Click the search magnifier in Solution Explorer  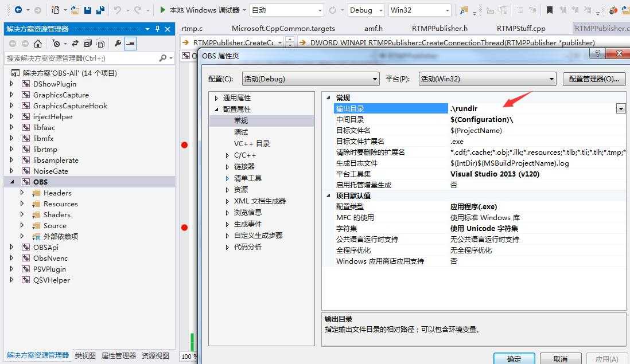(163, 58)
